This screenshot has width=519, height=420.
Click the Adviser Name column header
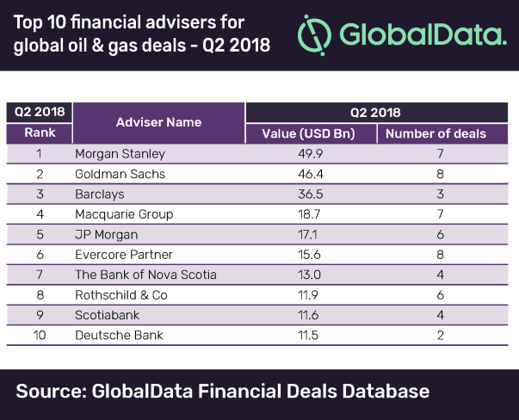pos(158,122)
